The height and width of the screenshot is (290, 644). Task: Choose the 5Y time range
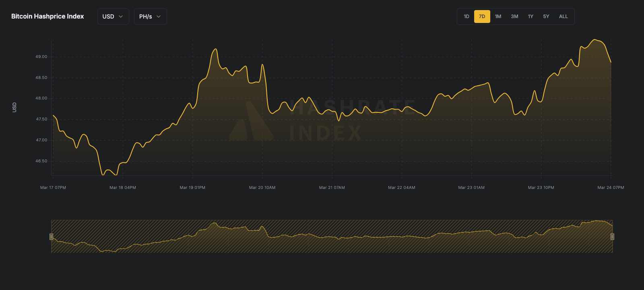[546, 17]
